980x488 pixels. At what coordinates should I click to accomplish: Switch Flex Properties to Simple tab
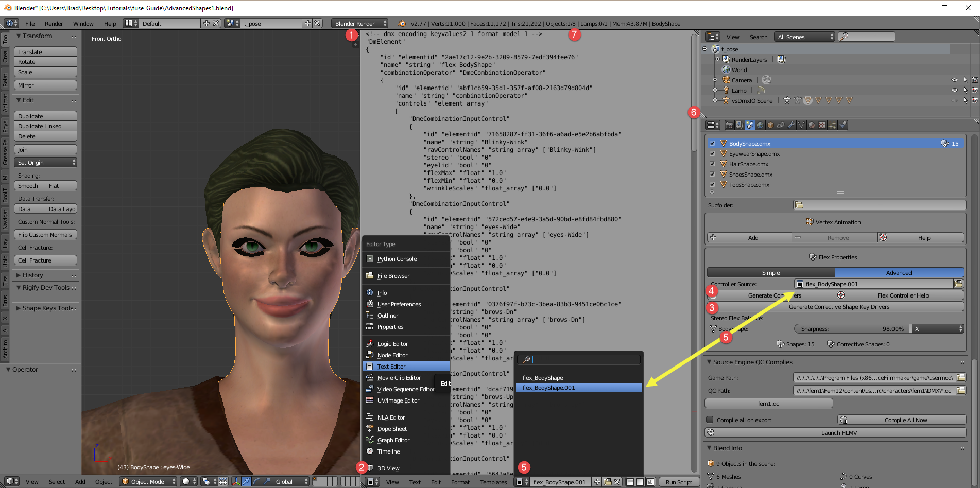771,273
